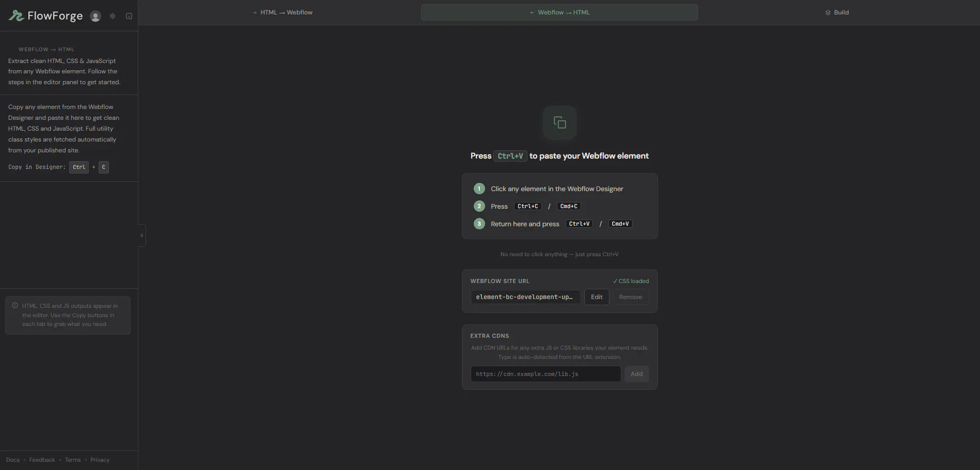This screenshot has height=470, width=980.
Task: Click the 'Copy in Designer:' label
Action: click(x=37, y=167)
